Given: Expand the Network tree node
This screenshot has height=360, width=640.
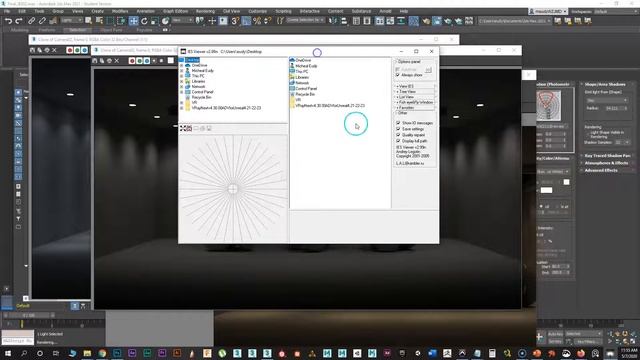Looking at the screenshot, I should pos(182,87).
